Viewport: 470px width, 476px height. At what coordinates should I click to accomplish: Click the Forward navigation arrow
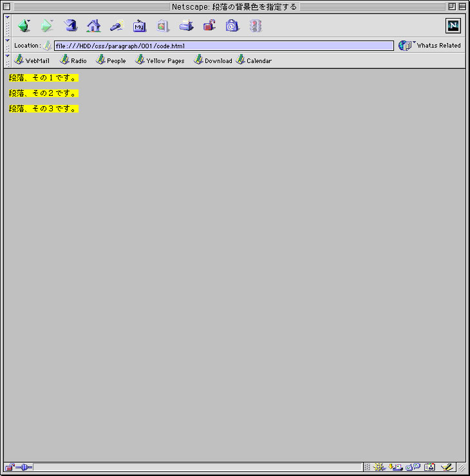(x=47, y=26)
